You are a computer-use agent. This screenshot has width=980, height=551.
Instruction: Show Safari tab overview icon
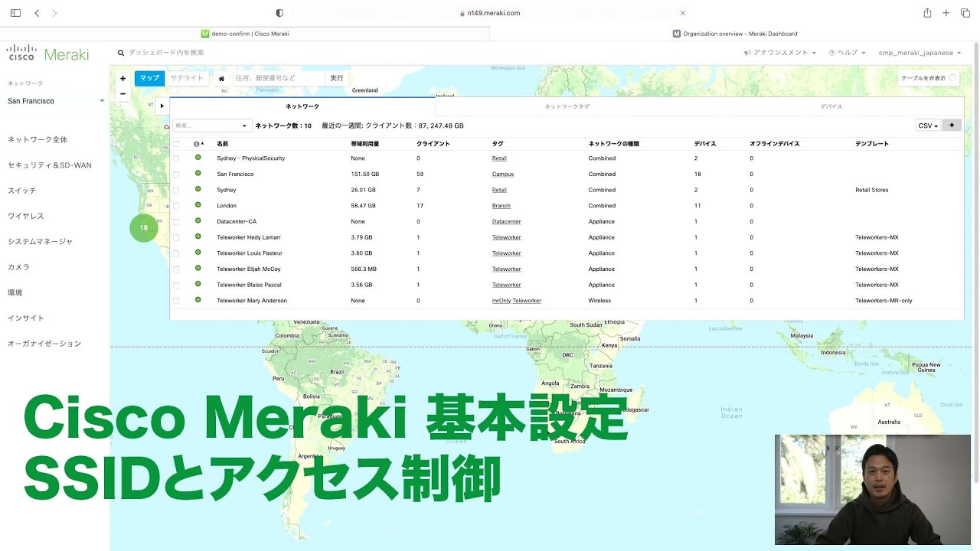coord(965,13)
